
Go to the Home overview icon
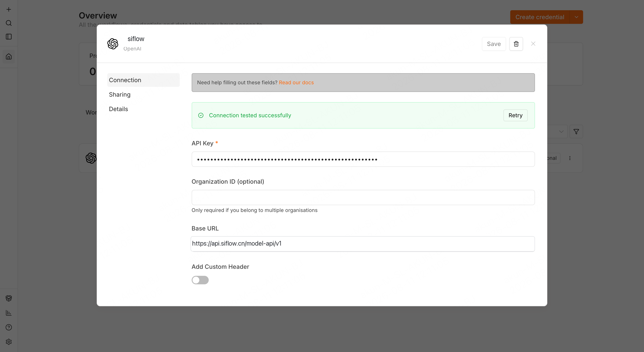point(9,57)
